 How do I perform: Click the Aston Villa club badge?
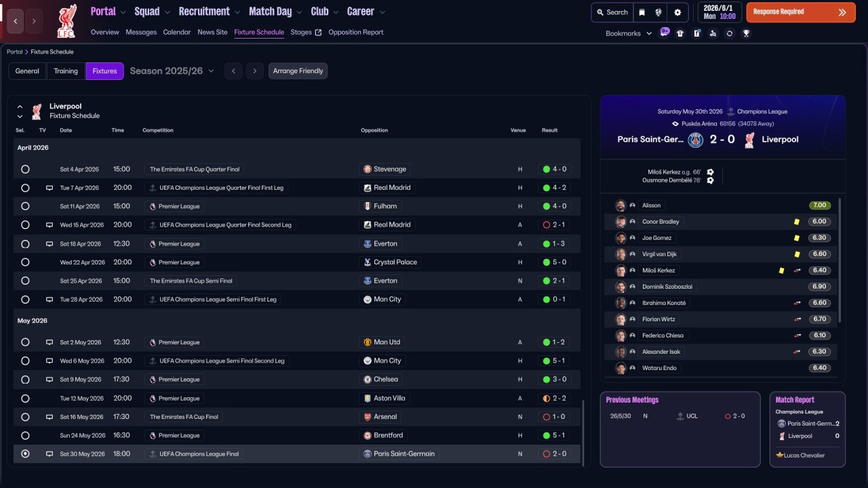click(x=367, y=399)
